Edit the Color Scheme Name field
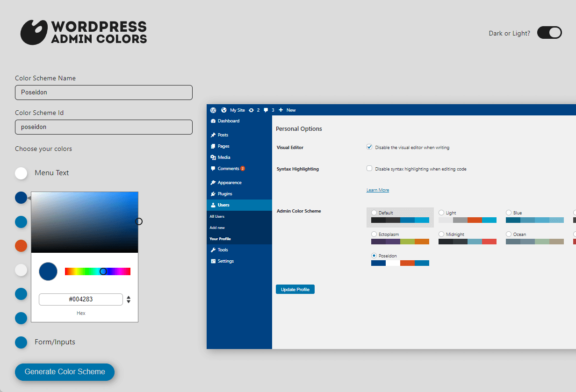This screenshot has height=392, width=576. click(x=104, y=93)
